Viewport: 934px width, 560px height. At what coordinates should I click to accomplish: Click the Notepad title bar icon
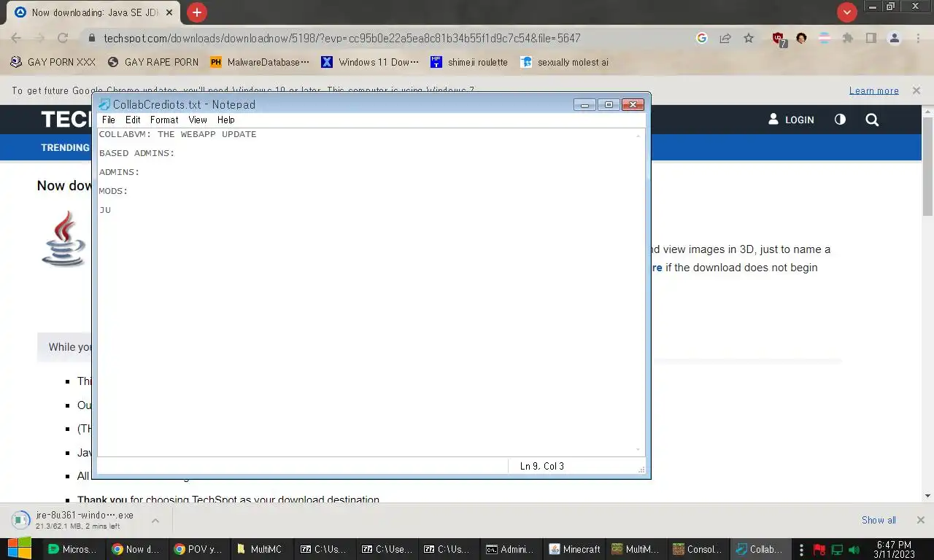tap(104, 104)
